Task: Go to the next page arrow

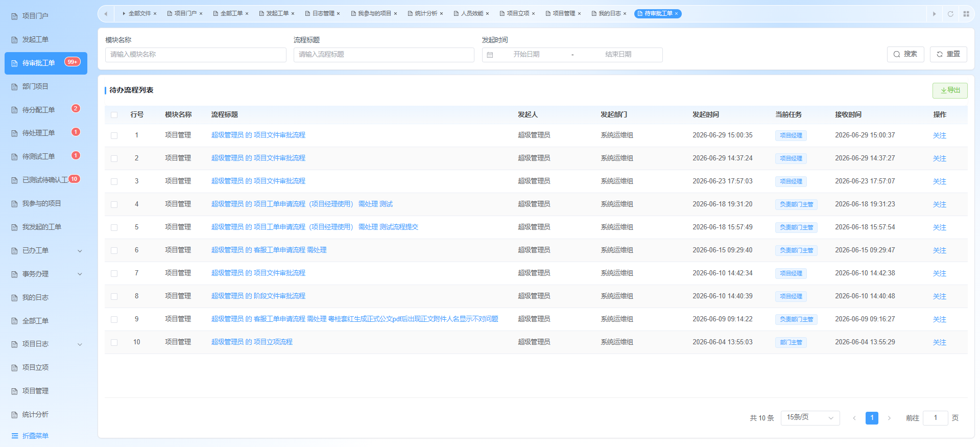Action: [889, 418]
